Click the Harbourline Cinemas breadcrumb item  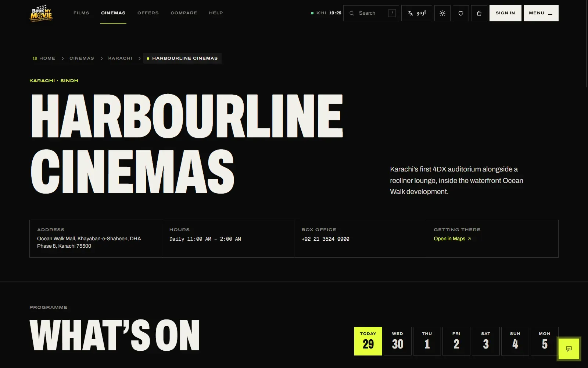pos(182,58)
